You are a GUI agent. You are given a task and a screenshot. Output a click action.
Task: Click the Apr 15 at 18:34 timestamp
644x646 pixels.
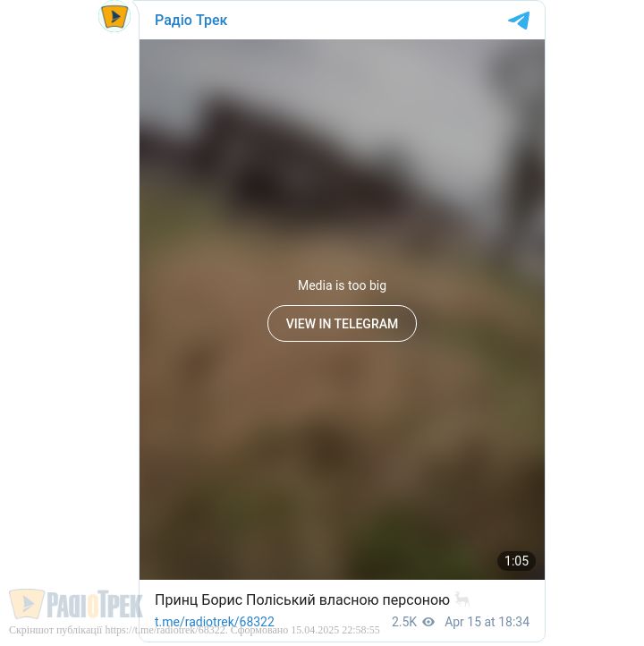click(x=487, y=622)
